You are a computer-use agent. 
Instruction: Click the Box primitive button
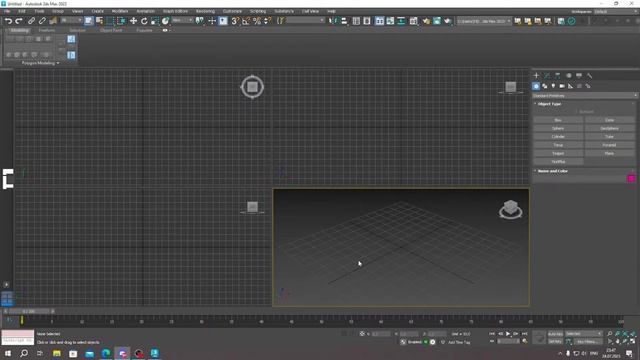[558, 120]
